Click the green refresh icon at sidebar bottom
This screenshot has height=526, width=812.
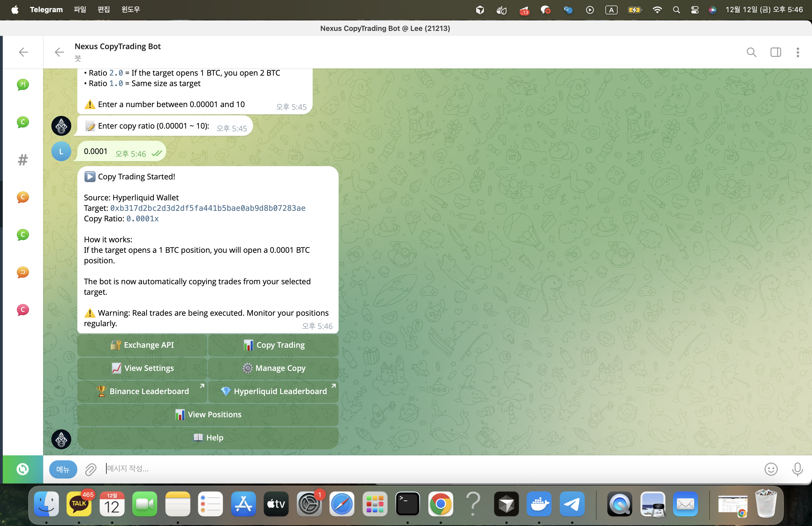[23, 469]
